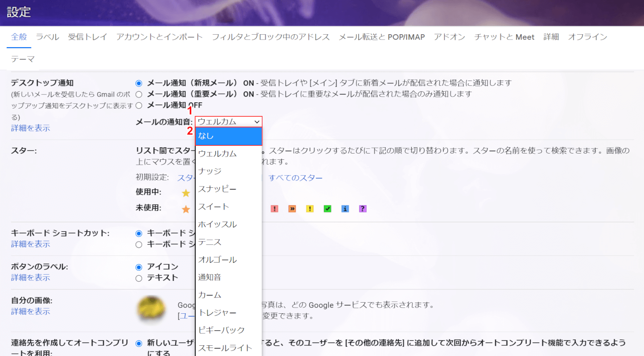644x356 pixels.
Task: Choose オルゴール sound option
Action: point(229,259)
